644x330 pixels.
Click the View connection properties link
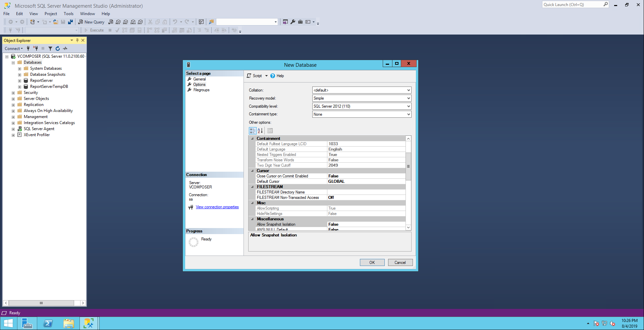pyautogui.click(x=217, y=207)
